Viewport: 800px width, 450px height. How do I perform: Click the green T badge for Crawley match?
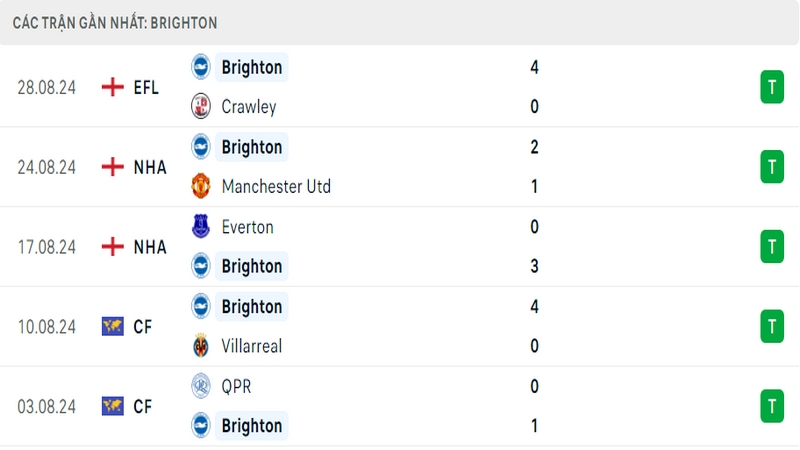(x=772, y=87)
